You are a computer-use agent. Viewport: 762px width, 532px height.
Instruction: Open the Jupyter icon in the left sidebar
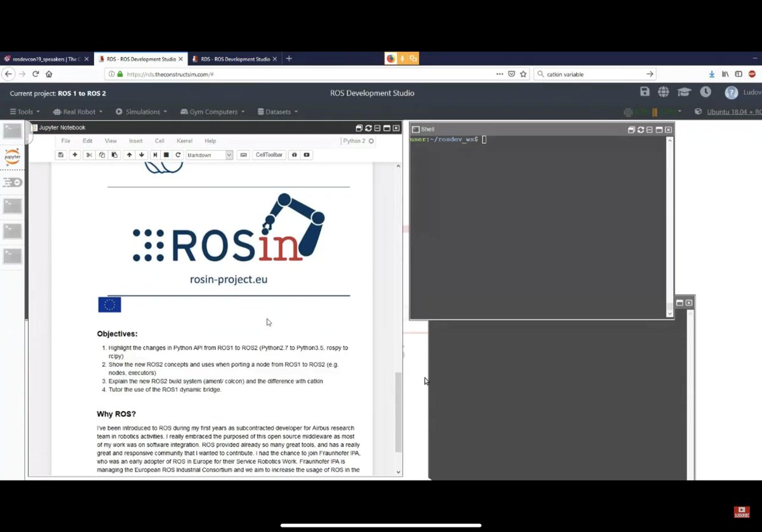point(12,157)
